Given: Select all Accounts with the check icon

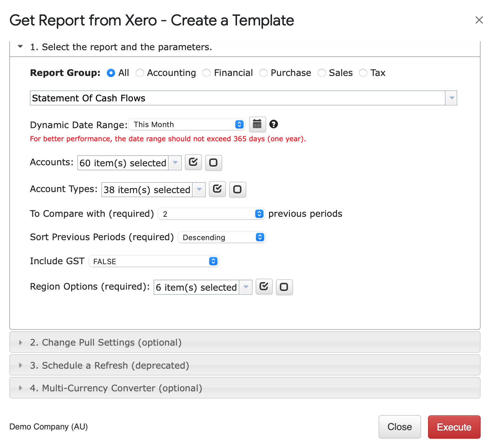Looking at the screenshot, I should tap(193, 163).
